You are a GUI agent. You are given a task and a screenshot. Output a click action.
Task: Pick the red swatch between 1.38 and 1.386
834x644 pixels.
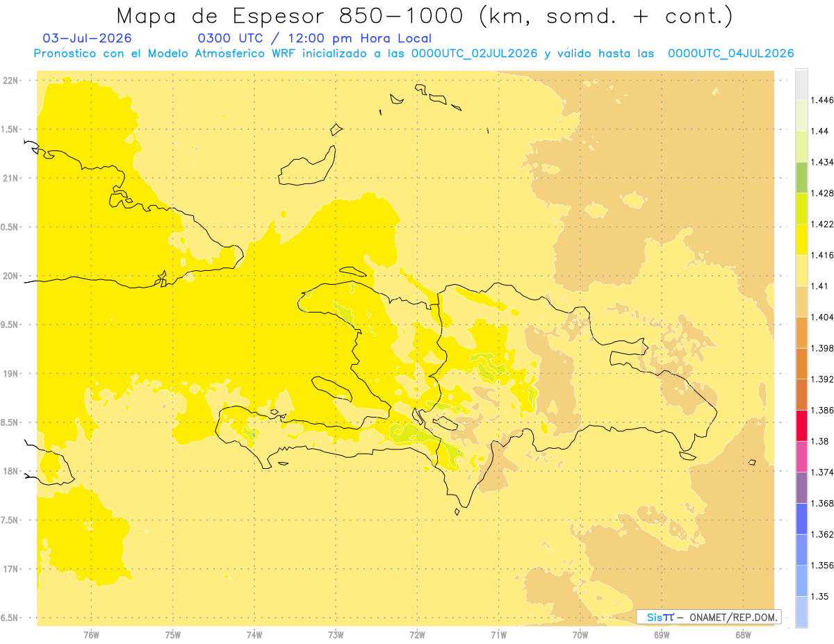pyautogui.click(x=801, y=425)
